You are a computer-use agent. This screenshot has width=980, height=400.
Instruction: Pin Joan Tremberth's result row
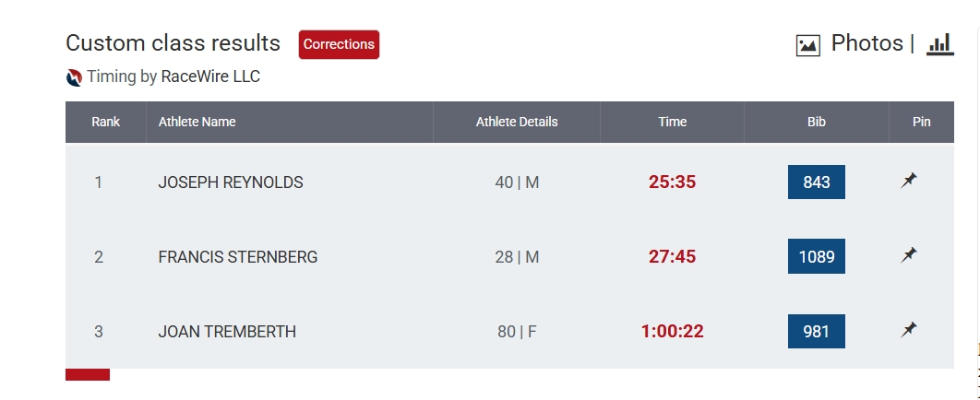(x=909, y=330)
